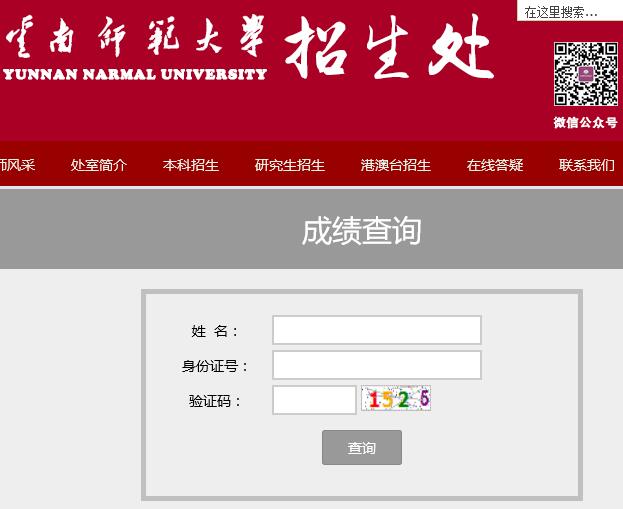Viewport: 623px width, 509px height.
Task: Click into the 姓名 input field
Action: click(377, 330)
